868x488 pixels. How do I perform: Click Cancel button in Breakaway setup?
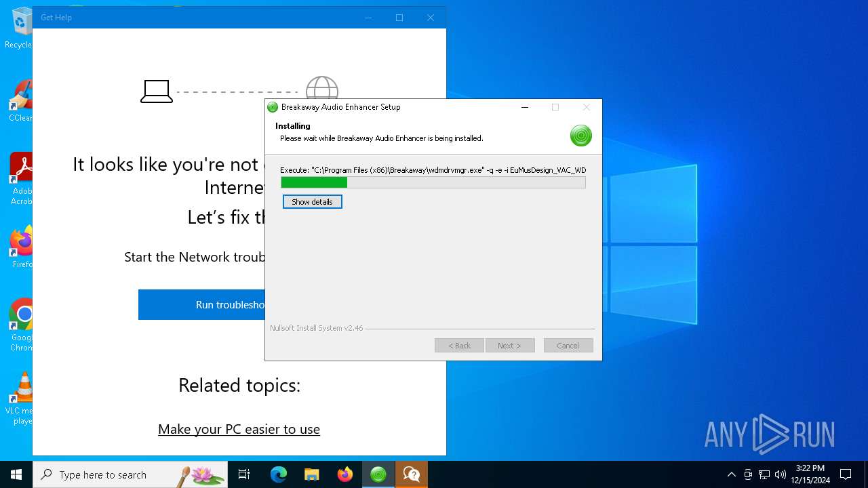(x=568, y=346)
